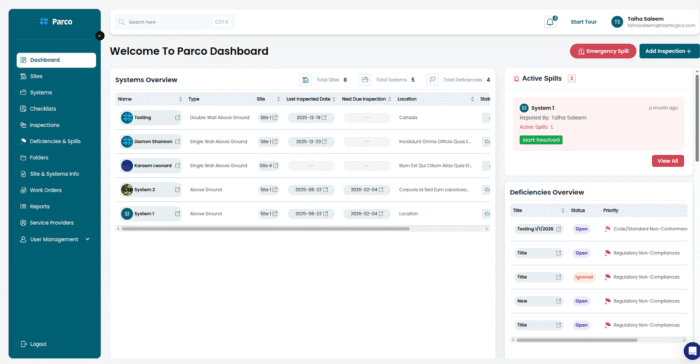Click the Active Spills alarm icon
The width and height of the screenshot is (700, 364).
[x=516, y=79]
